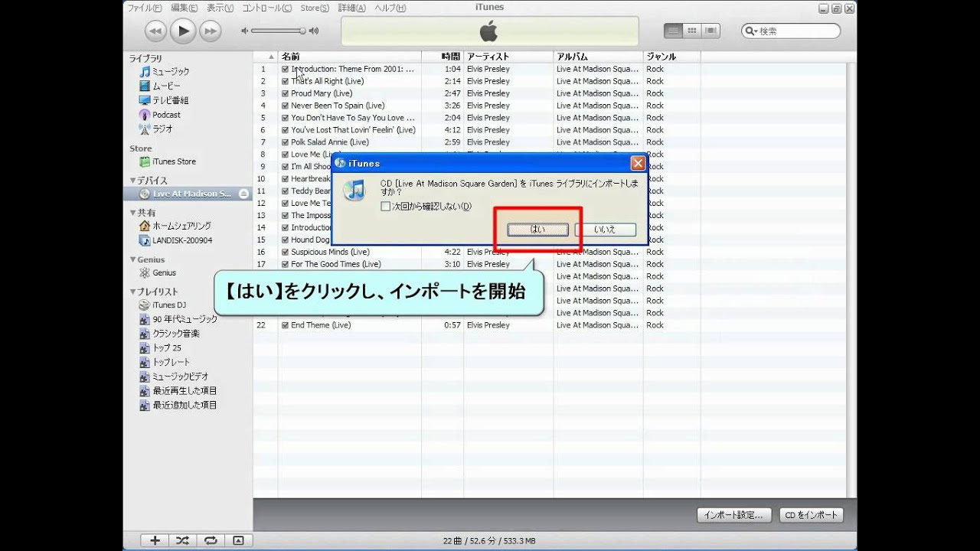Viewport: 980px width, 551px height.
Task: Click the add playlist plus button
Action: [x=155, y=540]
